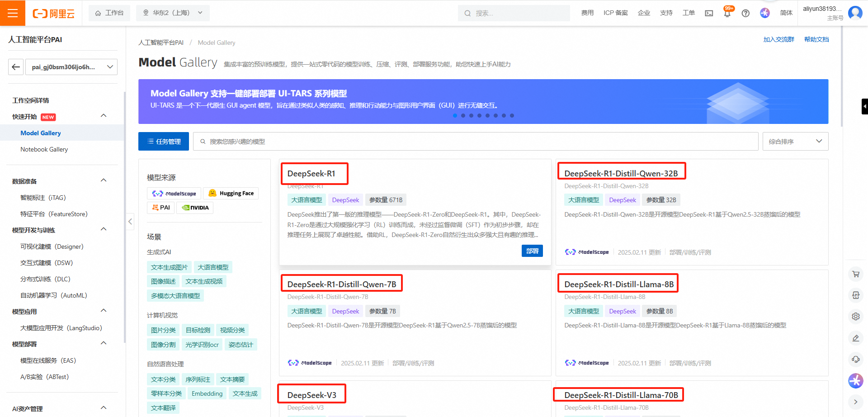Toggle the 大语言模型 scenario filter tag
868x417 pixels.
pos(213,267)
